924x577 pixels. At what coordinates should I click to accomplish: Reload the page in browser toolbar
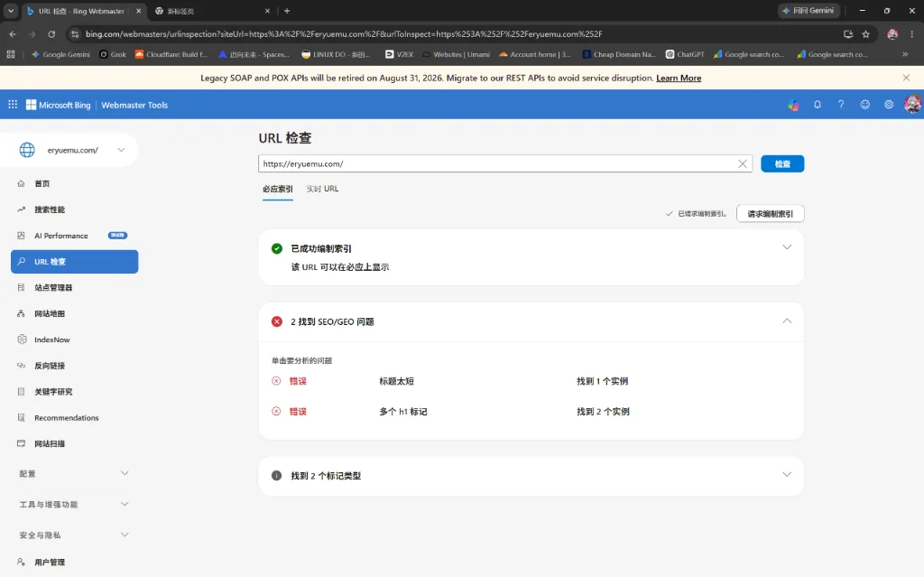[51, 34]
